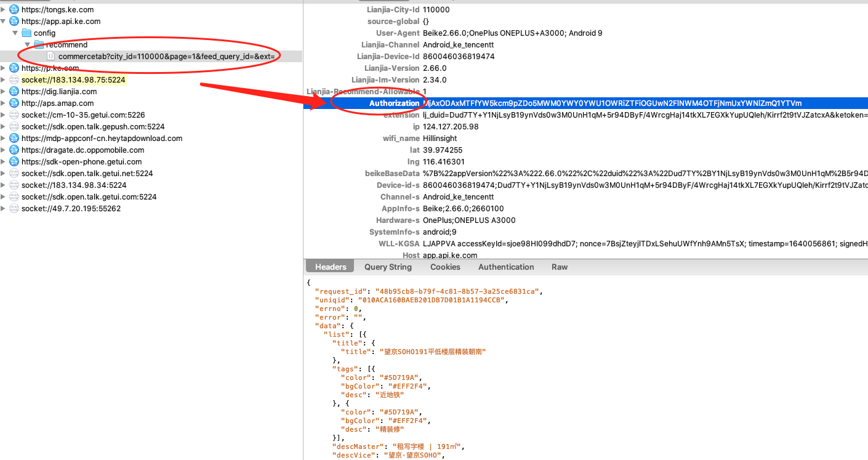The height and width of the screenshot is (460, 868).
Task: Click the Lianjia-Channel header row Android_ke_tencentt
Action: coord(585,44)
